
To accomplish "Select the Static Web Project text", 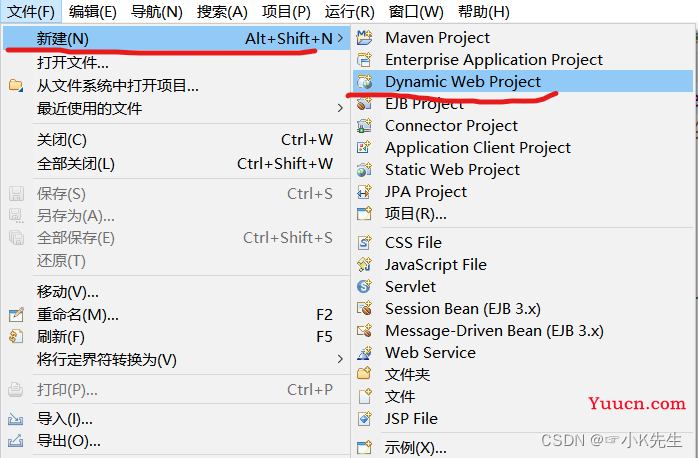I will coord(452,170).
